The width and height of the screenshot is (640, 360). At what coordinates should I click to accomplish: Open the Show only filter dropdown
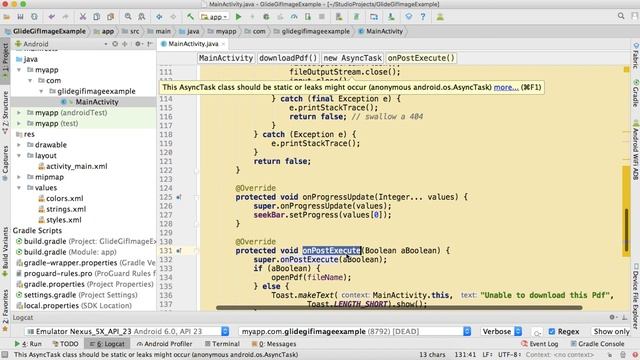point(611,331)
